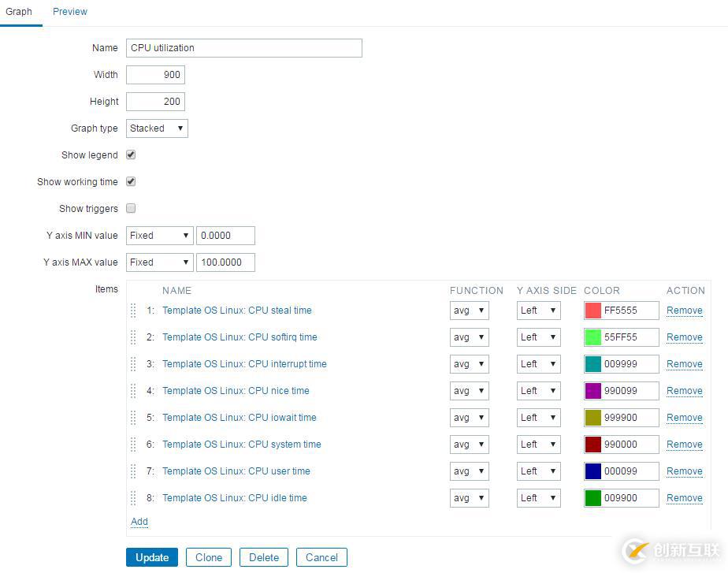Click the Name input field
728x573 pixels.
[x=243, y=47]
